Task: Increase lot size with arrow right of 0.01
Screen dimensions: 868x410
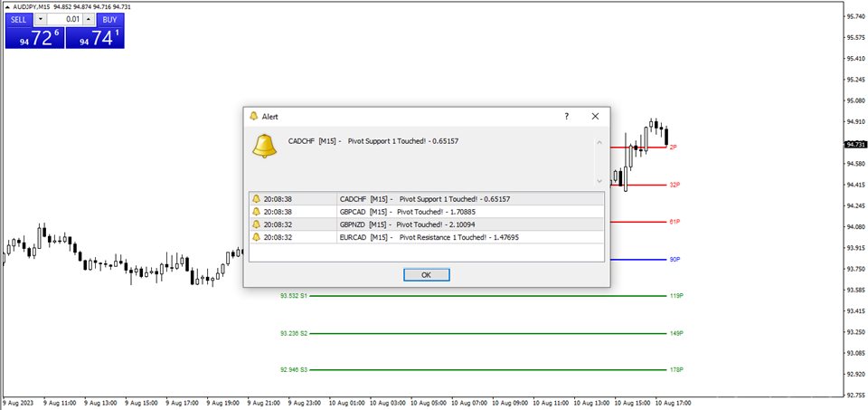Action: point(89,19)
